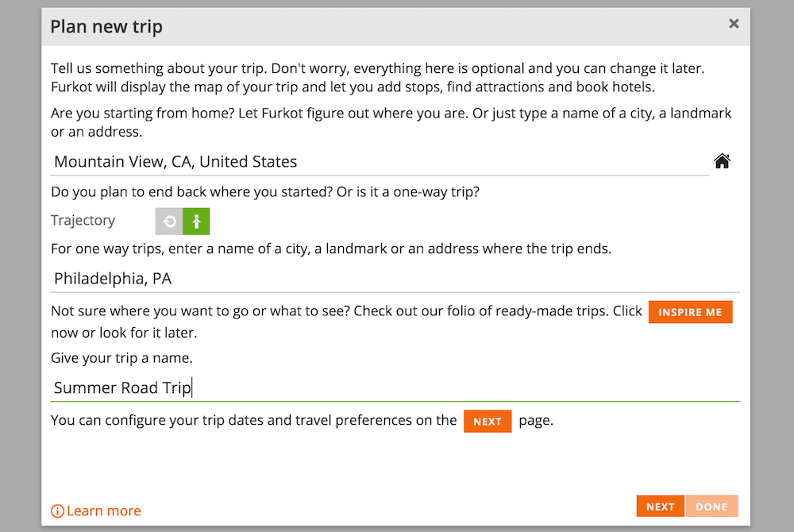Click the 'For one way trips' instruction text
The width and height of the screenshot is (794, 532).
(x=331, y=249)
